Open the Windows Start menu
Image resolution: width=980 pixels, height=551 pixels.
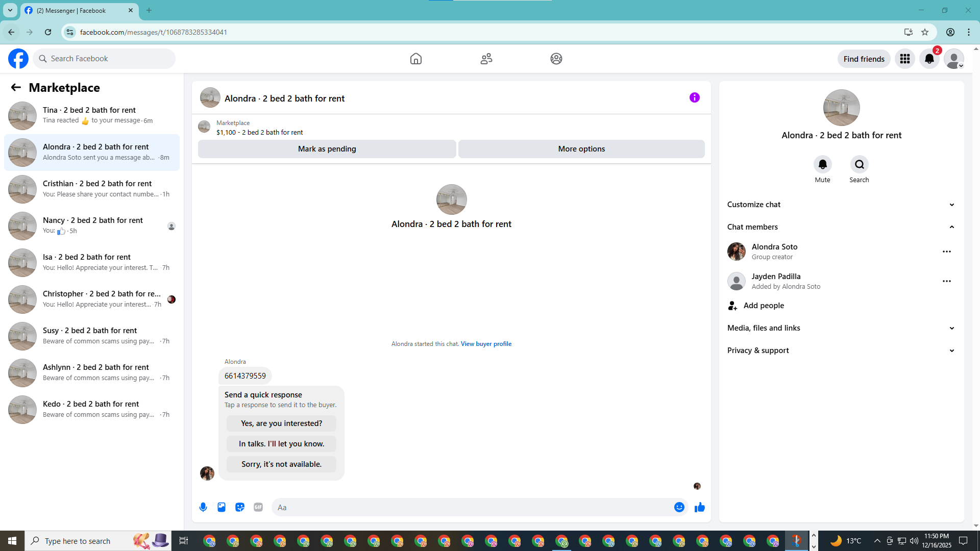click(x=12, y=541)
